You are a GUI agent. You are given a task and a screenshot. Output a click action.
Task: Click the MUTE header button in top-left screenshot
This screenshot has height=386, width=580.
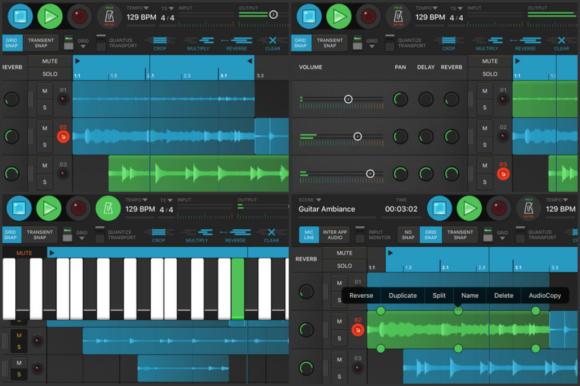[x=50, y=61]
